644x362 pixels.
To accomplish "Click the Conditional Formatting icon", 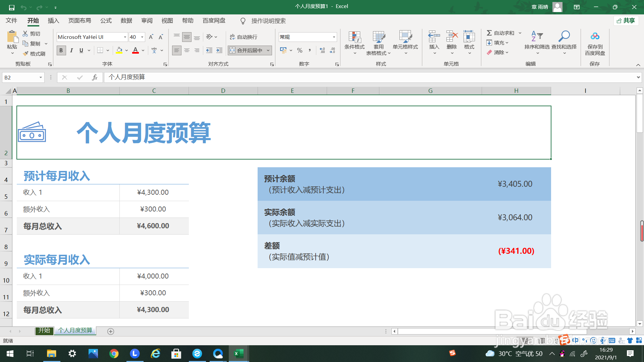I will pyautogui.click(x=354, y=38).
